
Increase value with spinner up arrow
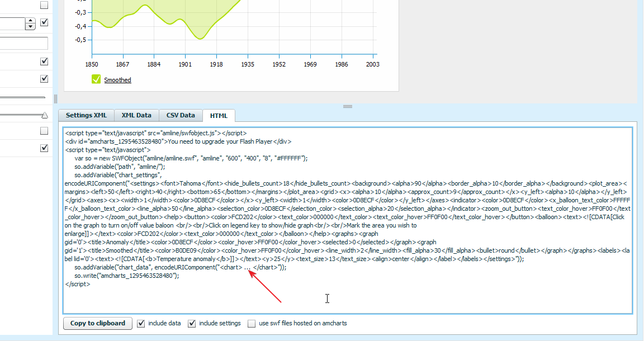tap(30, 21)
